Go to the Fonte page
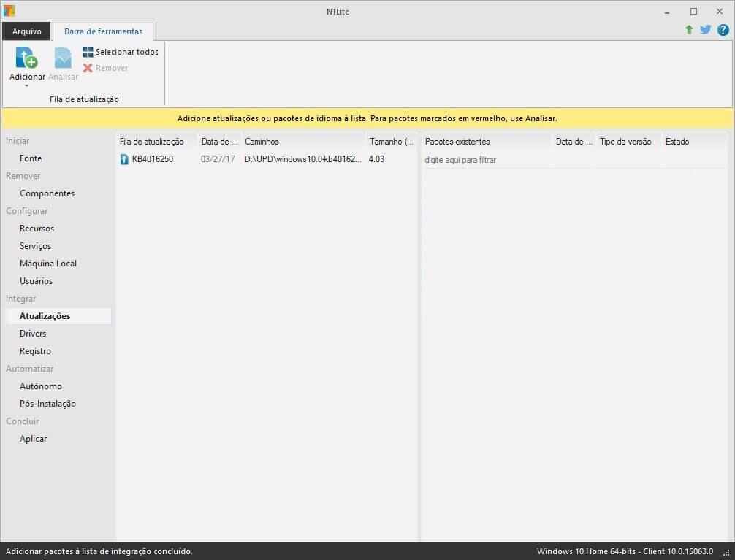The width and height of the screenshot is (735, 560). click(x=31, y=158)
